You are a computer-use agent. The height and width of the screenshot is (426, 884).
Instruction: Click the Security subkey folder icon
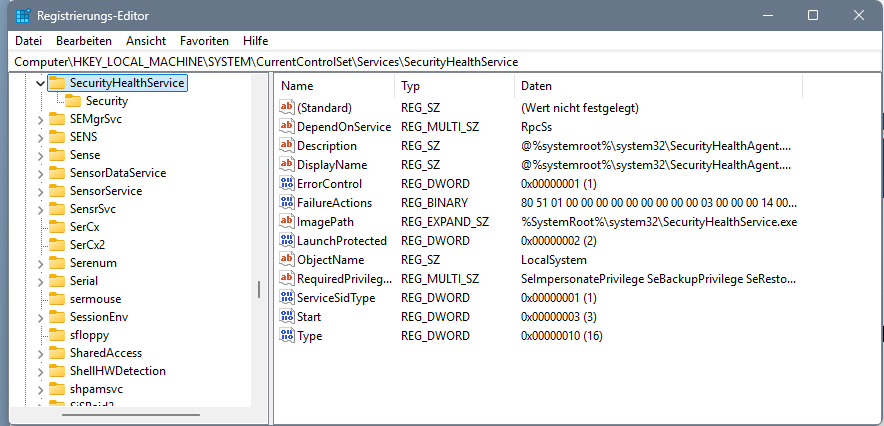coord(73,101)
